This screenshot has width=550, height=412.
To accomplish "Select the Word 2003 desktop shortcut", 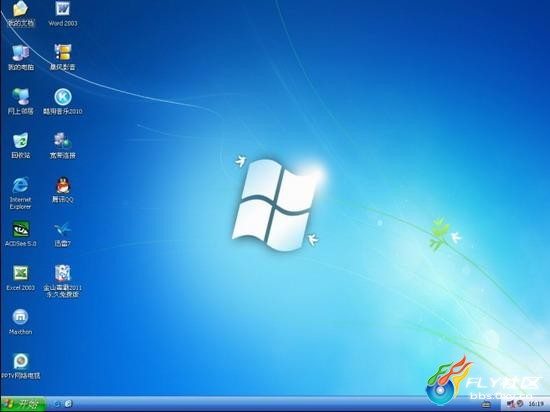I will click(62, 14).
